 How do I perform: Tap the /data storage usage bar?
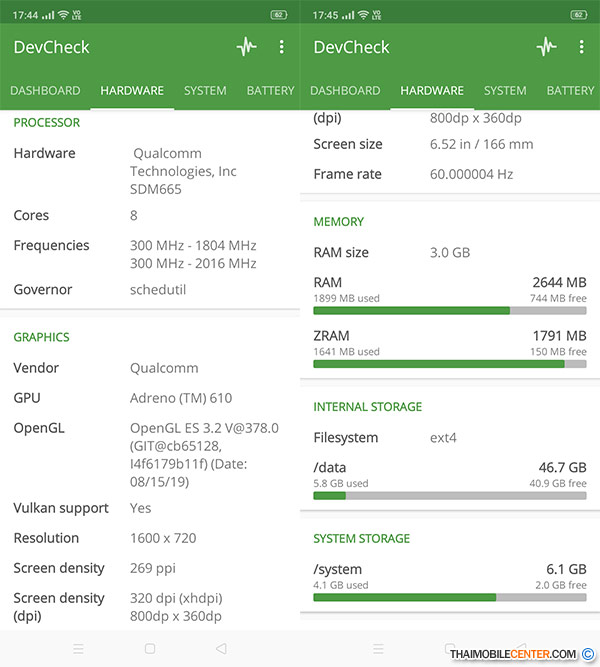450,496
